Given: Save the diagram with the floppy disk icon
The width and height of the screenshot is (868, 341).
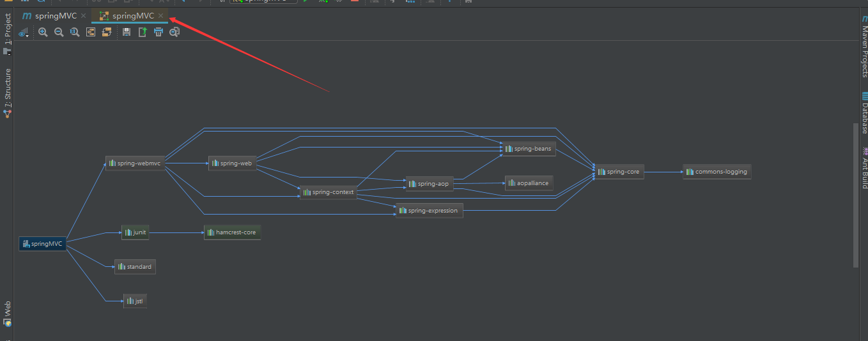Looking at the screenshot, I should point(127,32).
